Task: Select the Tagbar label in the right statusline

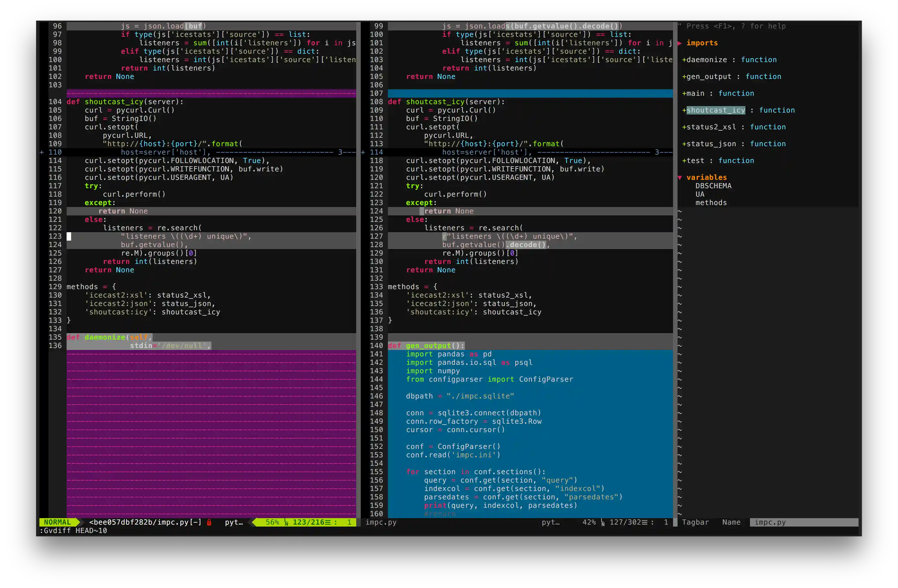Action: [x=695, y=522]
